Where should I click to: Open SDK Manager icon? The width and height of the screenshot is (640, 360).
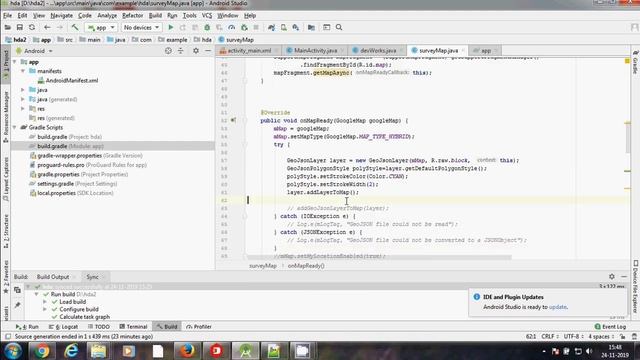[296, 27]
